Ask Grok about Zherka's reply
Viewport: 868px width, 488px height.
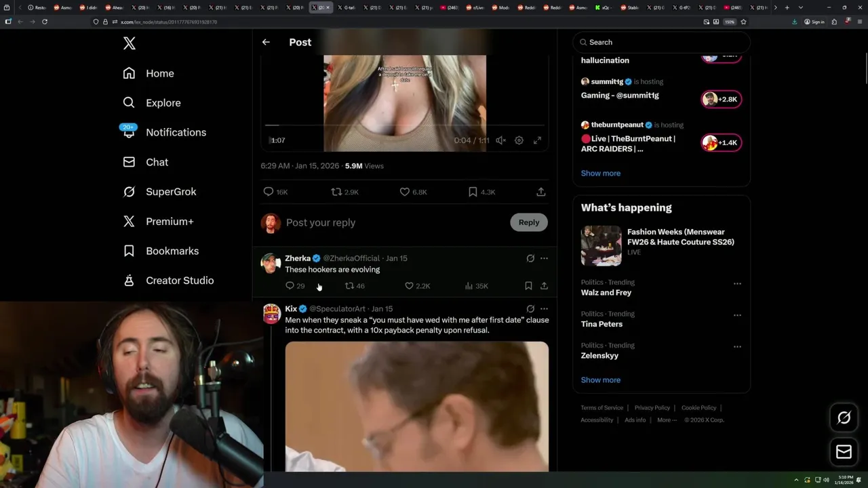tap(530, 258)
